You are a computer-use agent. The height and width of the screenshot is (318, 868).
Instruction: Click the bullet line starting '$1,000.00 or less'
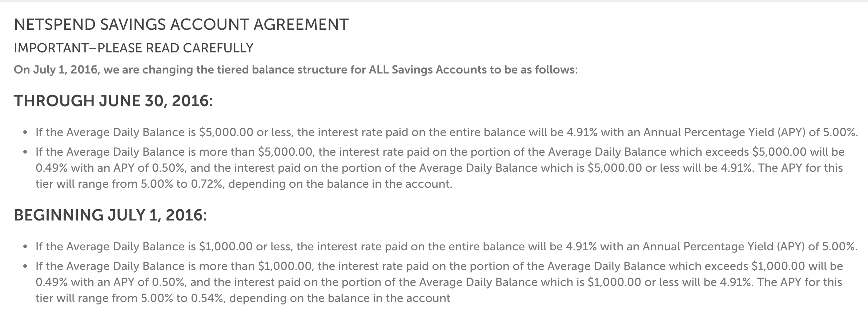tap(446, 247)
